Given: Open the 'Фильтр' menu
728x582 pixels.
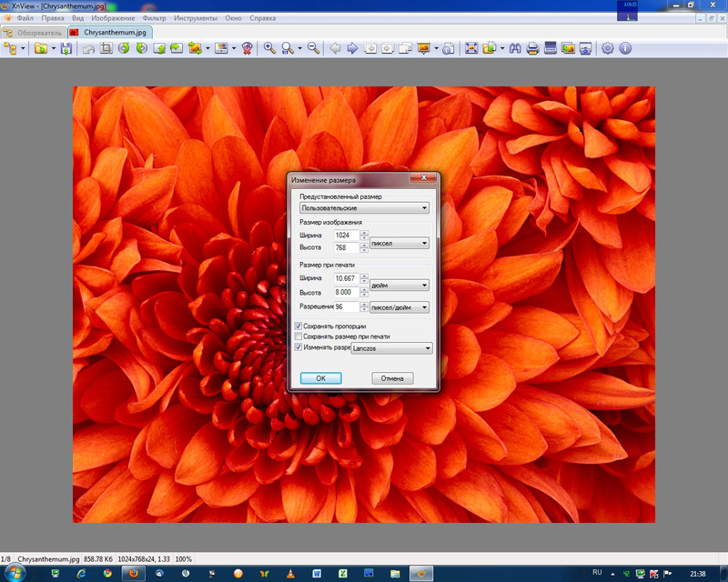Looking at the screenshot, I should [x=153, y=18].
